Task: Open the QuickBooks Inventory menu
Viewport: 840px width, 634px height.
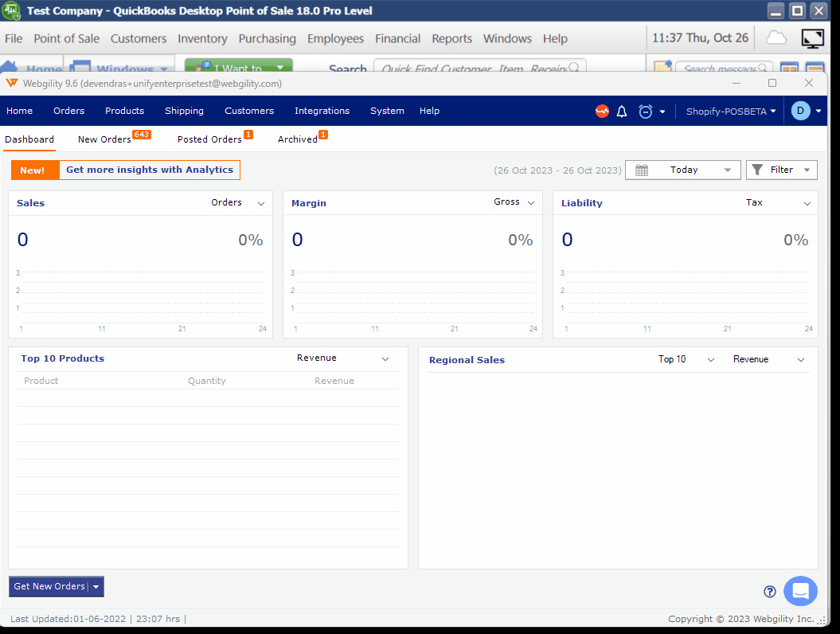Action: point(202,38)
